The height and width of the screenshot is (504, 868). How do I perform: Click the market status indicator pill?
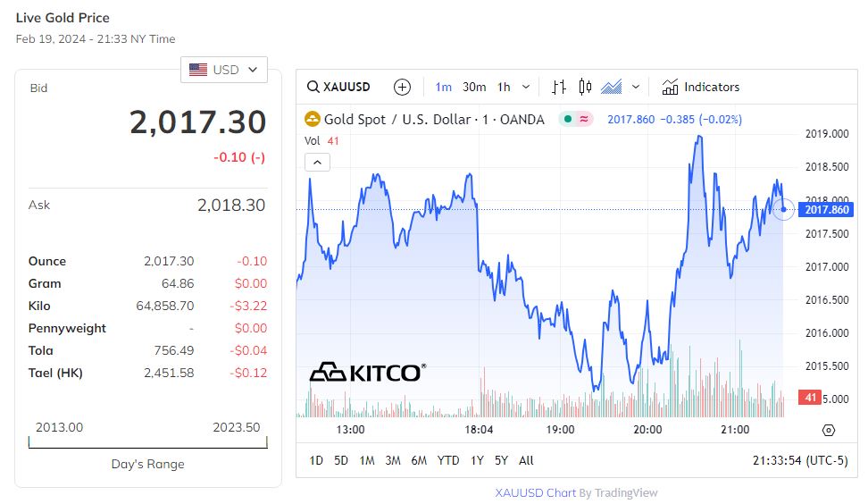click(576, 119)
